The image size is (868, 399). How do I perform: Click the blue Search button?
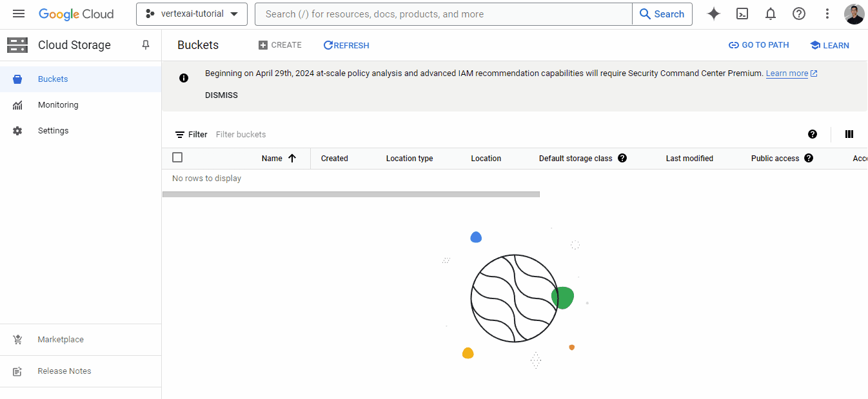point(662,14)
